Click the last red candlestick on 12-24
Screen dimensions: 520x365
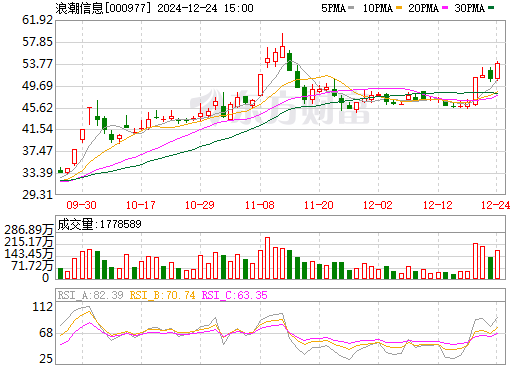click(x=498, y=71)
